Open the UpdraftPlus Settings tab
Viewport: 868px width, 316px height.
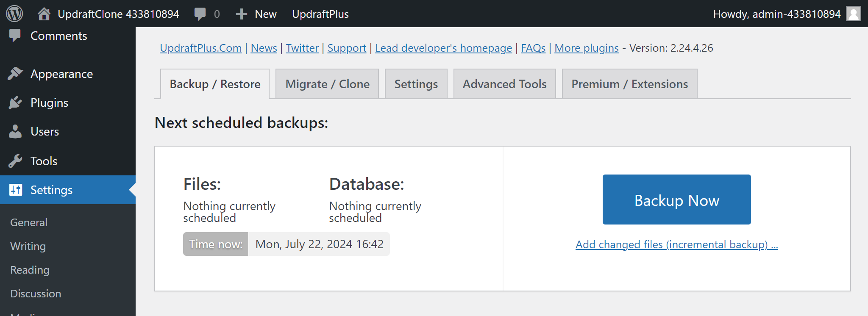click(x=416, y=84)
